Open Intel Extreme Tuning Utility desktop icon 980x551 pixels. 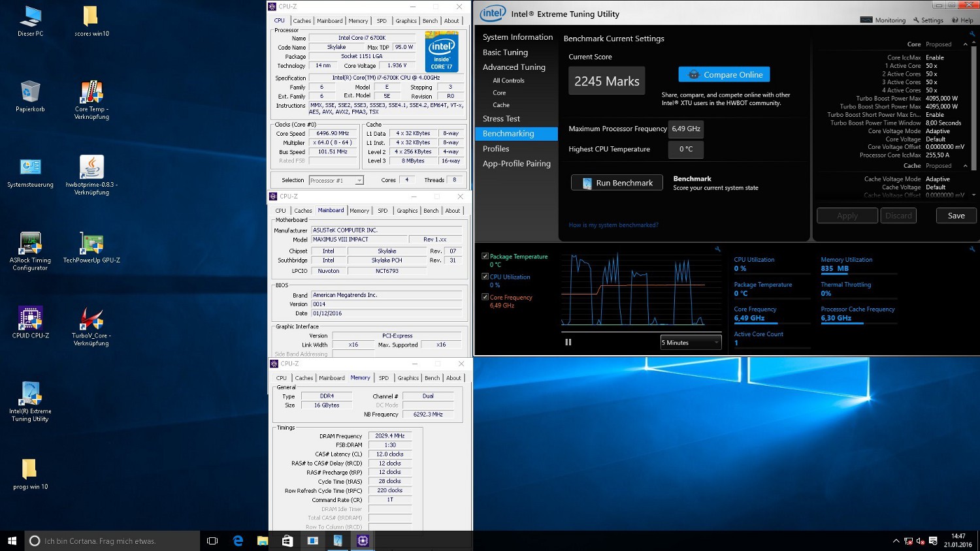[x=30, y=401]
